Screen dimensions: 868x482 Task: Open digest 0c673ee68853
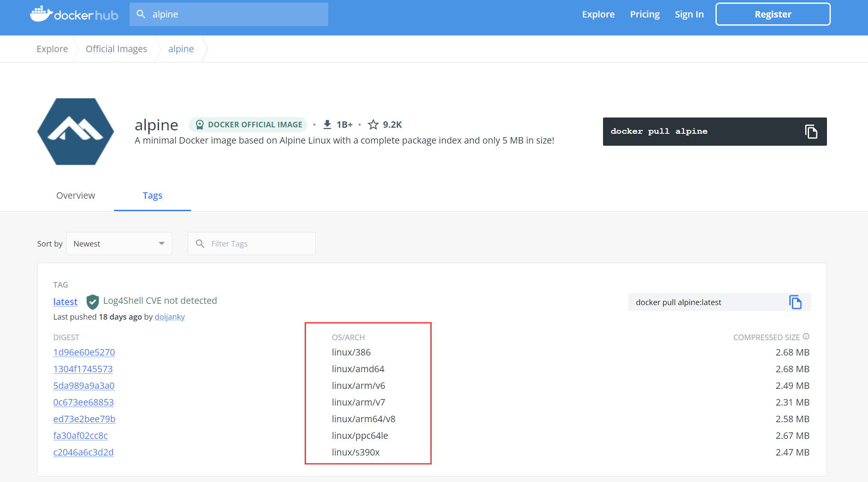83,402
